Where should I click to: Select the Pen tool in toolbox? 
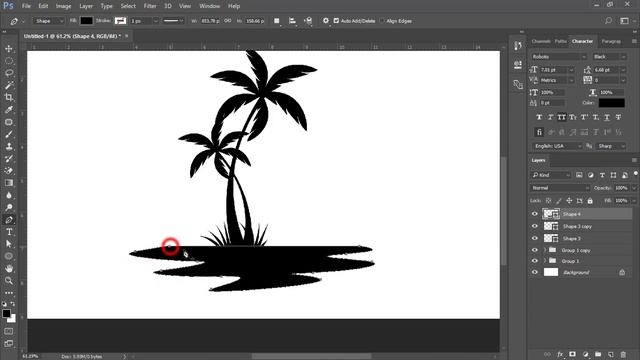pos(9,220)
